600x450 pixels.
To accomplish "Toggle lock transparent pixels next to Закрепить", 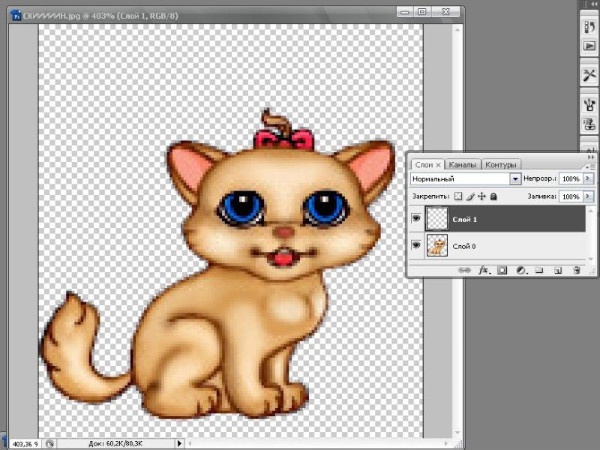I will (x=457, y=197).
